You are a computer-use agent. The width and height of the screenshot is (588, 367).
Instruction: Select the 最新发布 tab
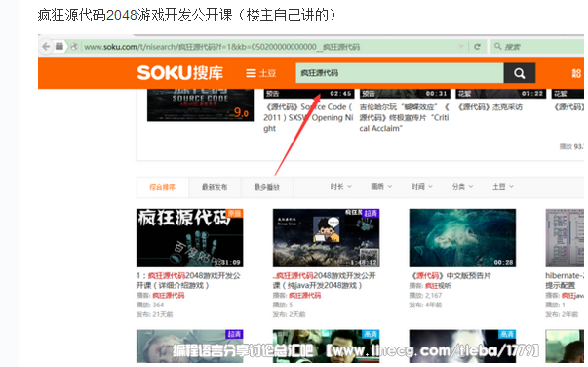click(x=215, y=187)
